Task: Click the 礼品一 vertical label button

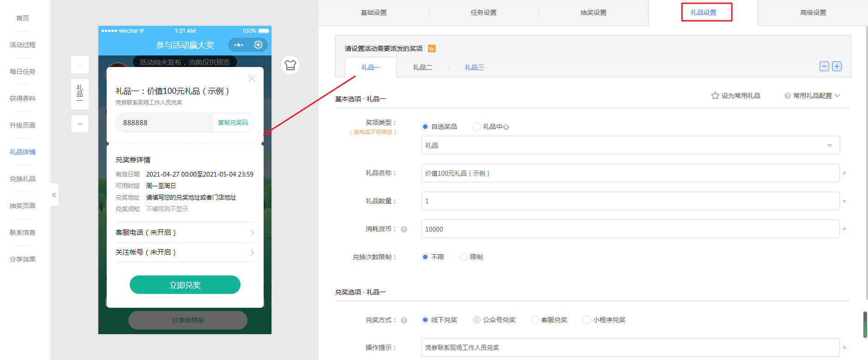Action: tap(80, 94)
